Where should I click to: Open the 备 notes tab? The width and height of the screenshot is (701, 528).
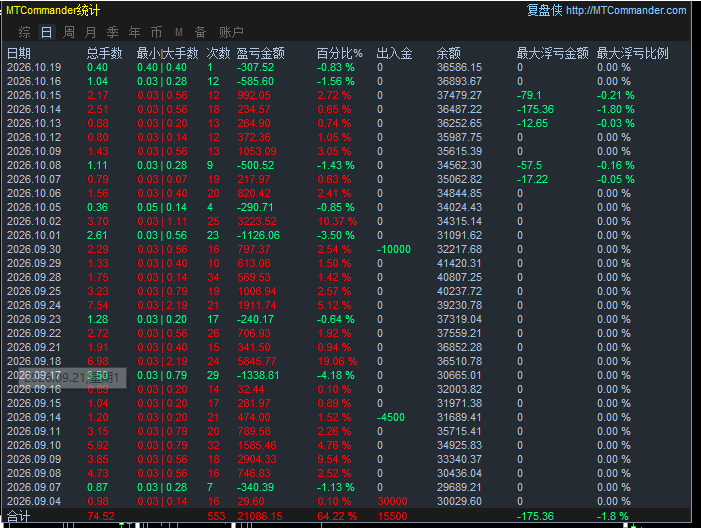(x=200, y=32)
